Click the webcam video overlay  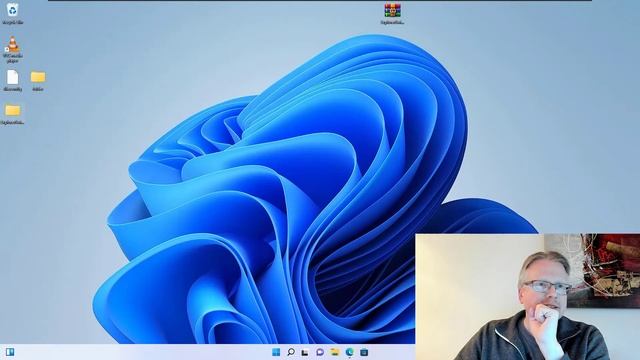tap(527, 297)
